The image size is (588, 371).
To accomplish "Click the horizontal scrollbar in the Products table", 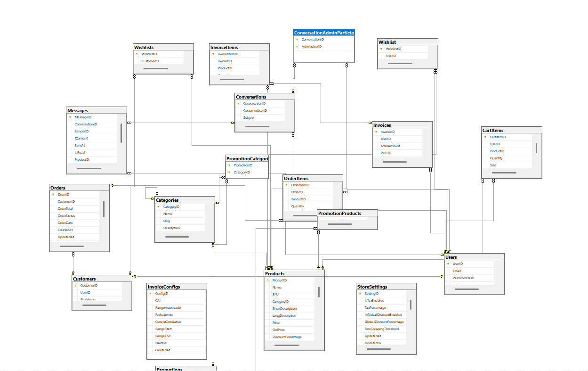I will click(287, 345).
